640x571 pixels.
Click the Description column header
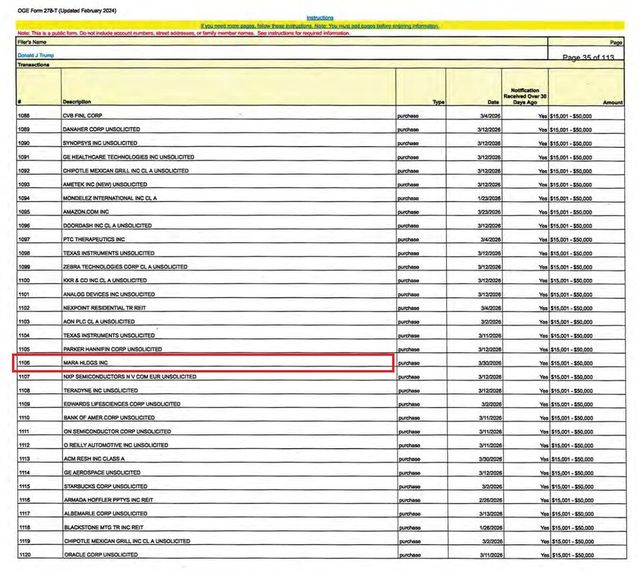(x=77, y=102)
